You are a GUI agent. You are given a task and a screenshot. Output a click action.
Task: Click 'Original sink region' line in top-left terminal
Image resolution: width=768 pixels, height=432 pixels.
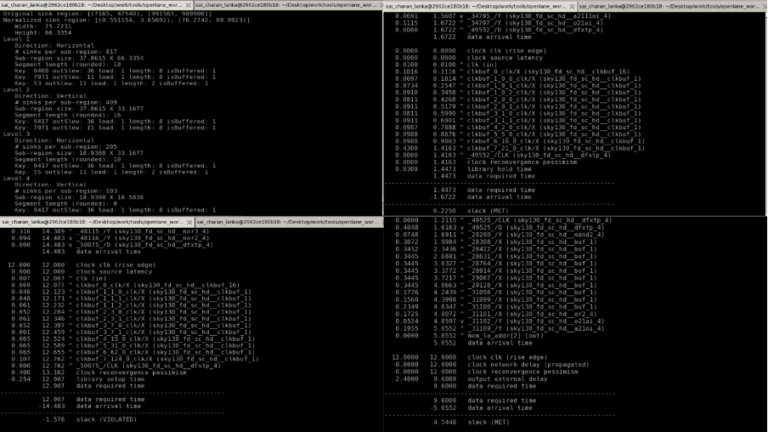[x=90, y=16]
